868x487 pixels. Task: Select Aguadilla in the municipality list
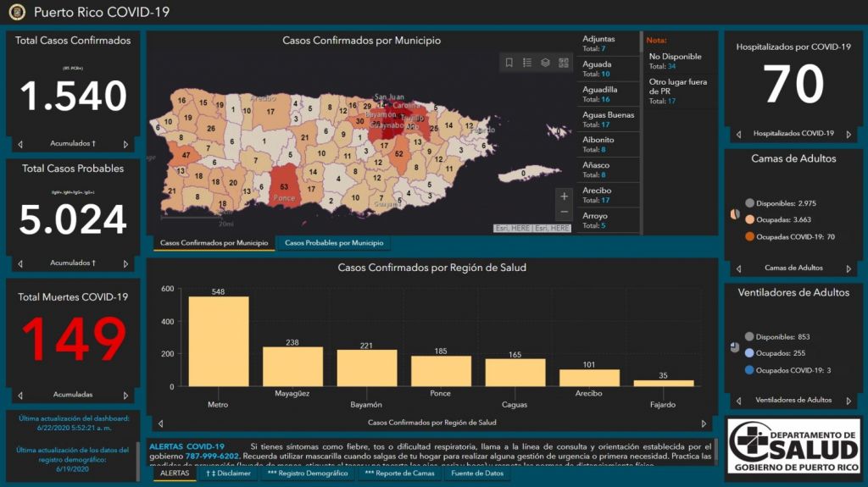(606, 94)
